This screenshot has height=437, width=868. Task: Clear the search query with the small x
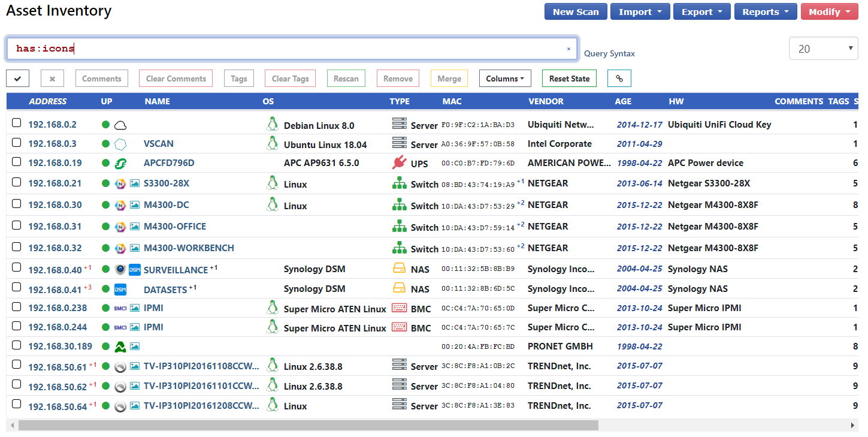click(x=568, y=49)
